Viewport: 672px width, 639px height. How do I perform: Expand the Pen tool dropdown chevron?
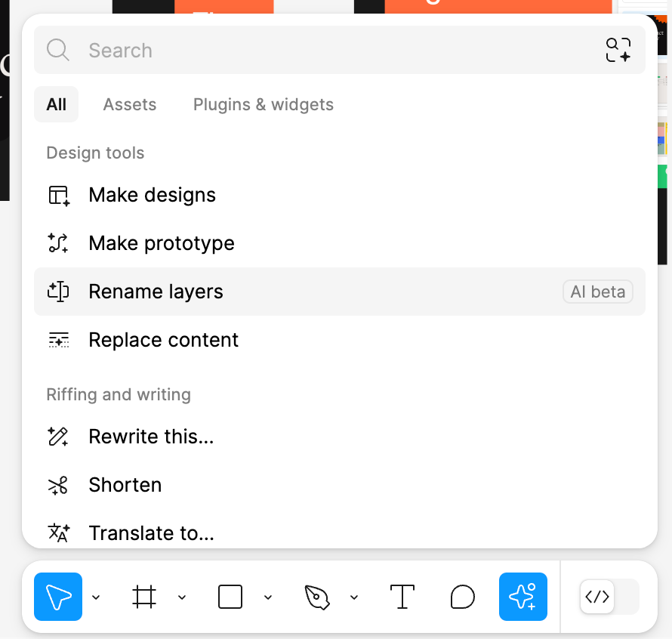(x=354, y=597)
